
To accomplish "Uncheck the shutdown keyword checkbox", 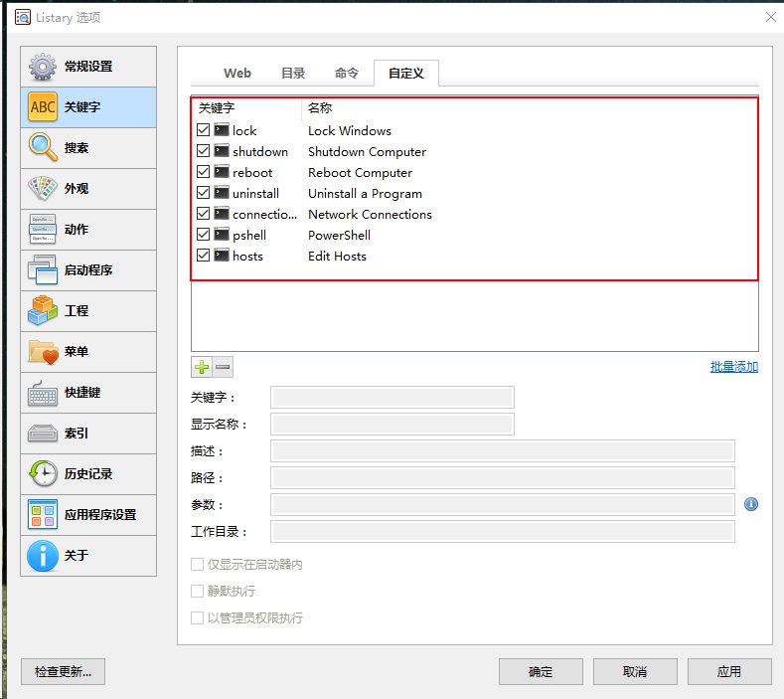I will coord(203,150).
